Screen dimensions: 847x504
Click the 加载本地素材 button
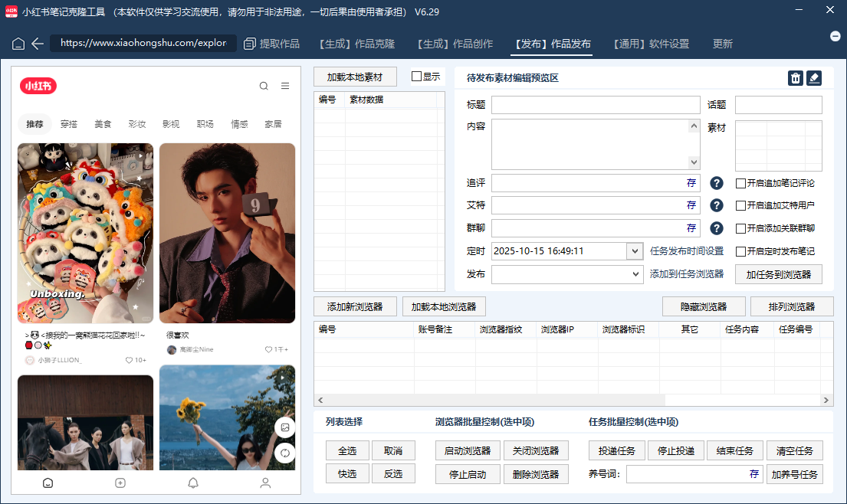(355, 77)
